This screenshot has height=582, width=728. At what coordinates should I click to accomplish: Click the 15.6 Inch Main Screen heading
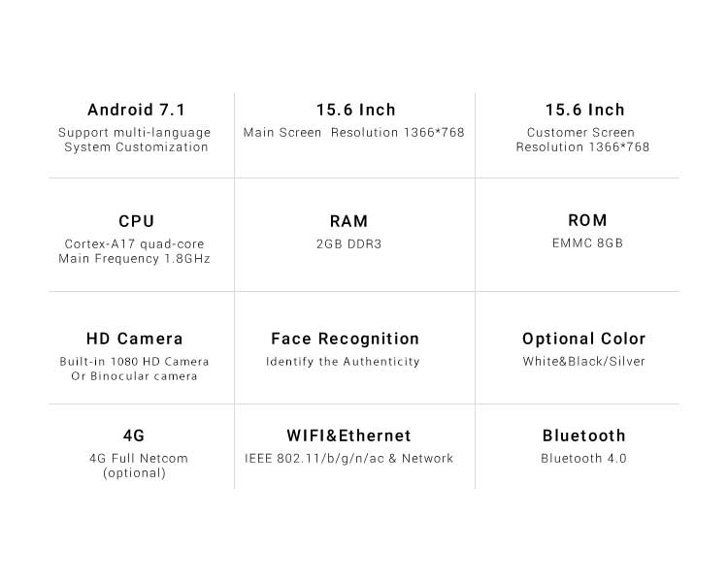356,110
